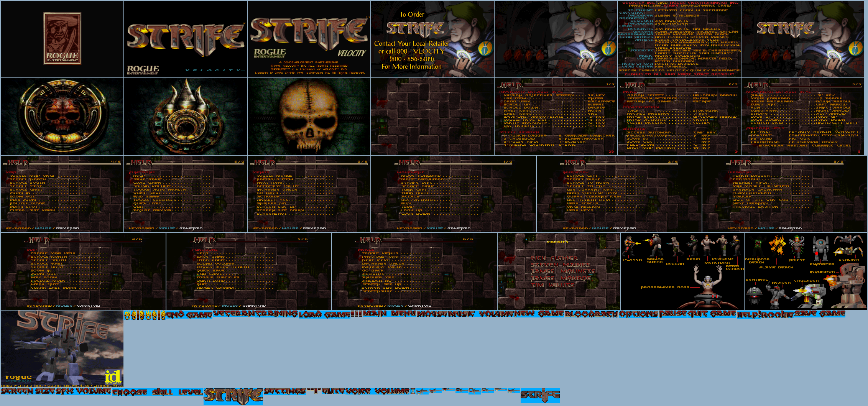Viewport: 868px width, 406px height.
Task: Click the hooded Beggar sprite
Action: (x=674, y=246)
